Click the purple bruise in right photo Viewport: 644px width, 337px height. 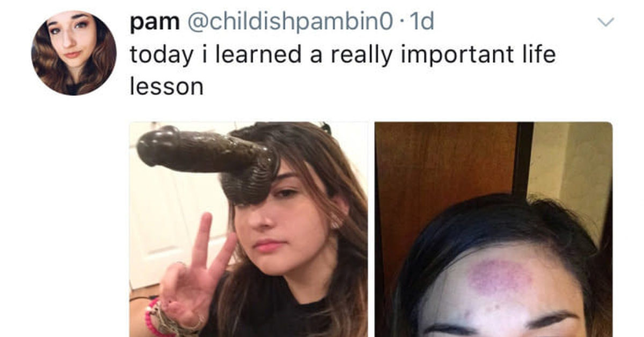click(500, 277)
